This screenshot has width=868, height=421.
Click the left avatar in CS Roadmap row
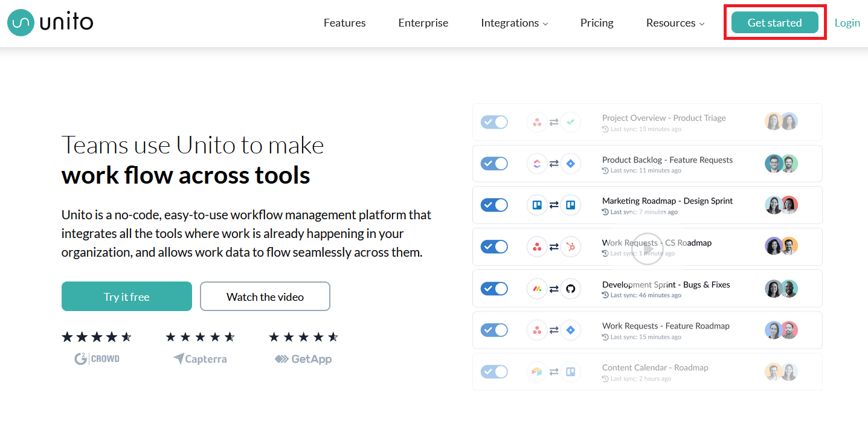click(774, 246)
